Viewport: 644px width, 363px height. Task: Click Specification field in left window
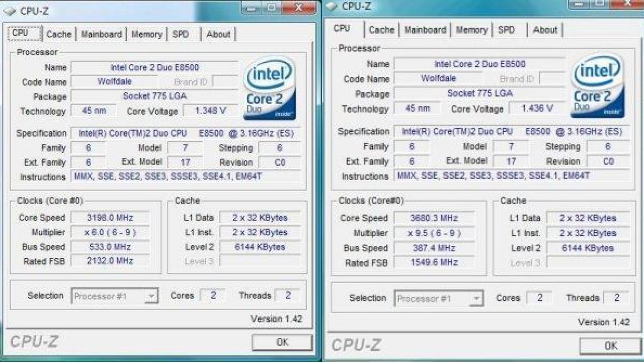(186, 133)
